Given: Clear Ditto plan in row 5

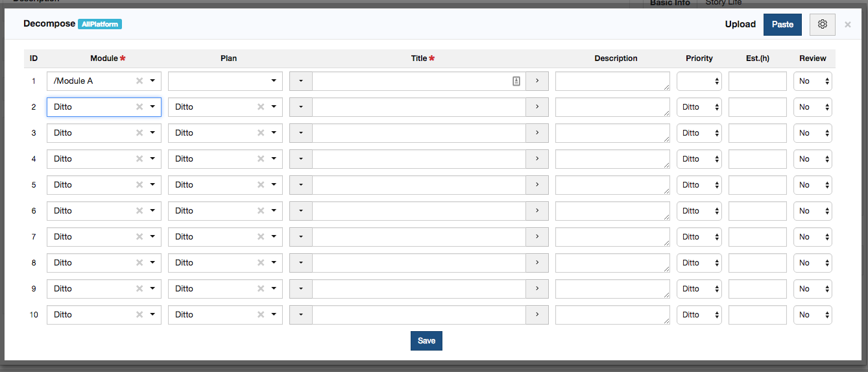Looking at the screenshot, I should click(x=261, y=185).
